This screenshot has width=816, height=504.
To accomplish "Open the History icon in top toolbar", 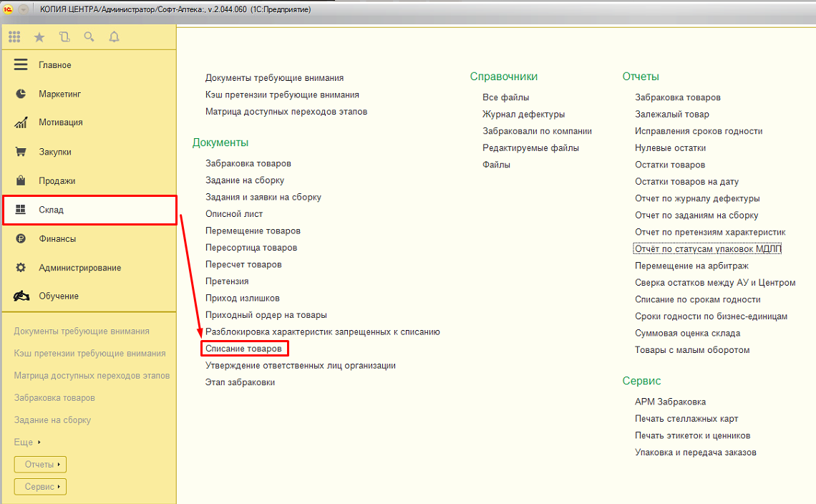I will [64, 37].
